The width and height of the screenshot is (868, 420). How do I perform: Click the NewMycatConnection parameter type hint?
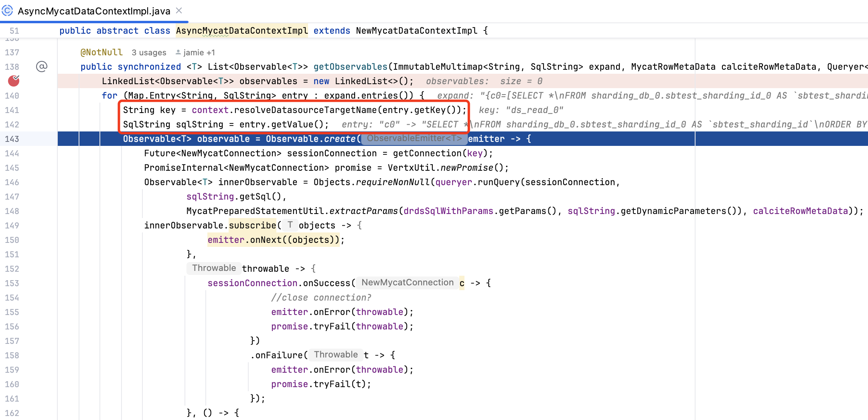point(407,283)
